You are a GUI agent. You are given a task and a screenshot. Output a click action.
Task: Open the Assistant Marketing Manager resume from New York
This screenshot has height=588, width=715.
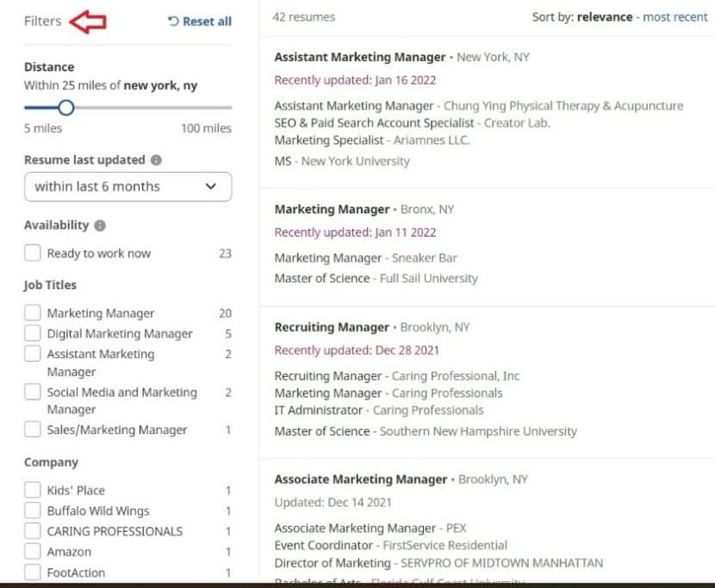pos(360,57)
